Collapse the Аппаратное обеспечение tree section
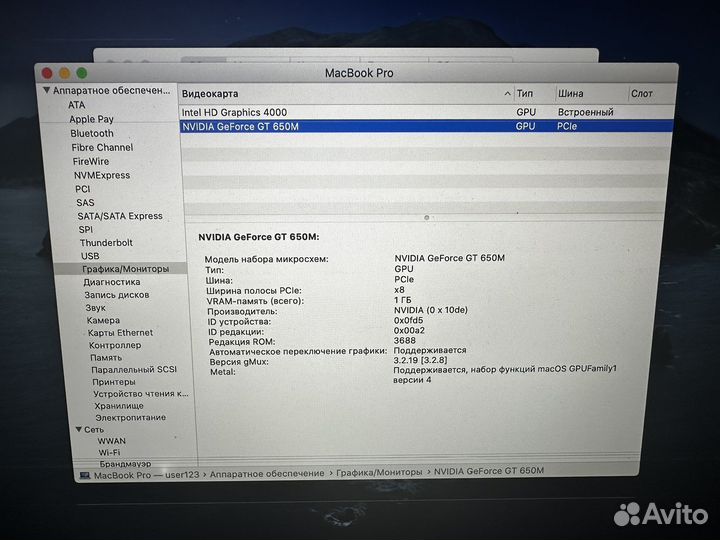This screenshot has width=720, height=540. (46, 90)
